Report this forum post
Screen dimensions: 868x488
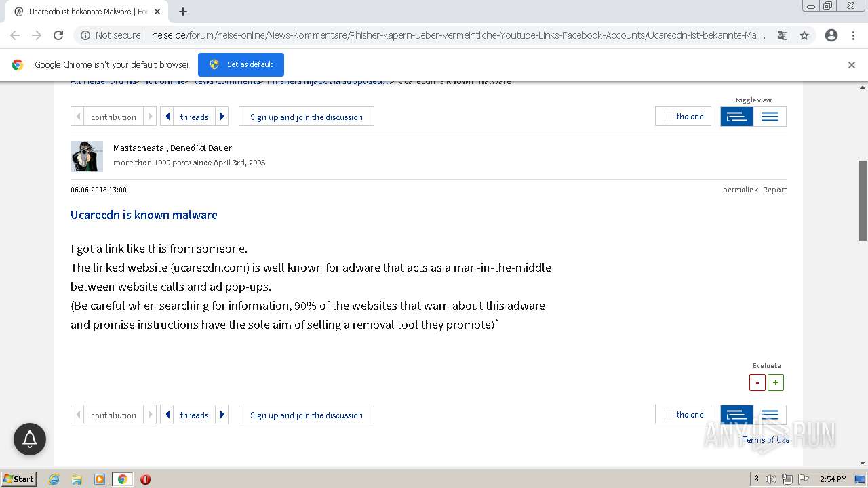click(x=774, y=190)
